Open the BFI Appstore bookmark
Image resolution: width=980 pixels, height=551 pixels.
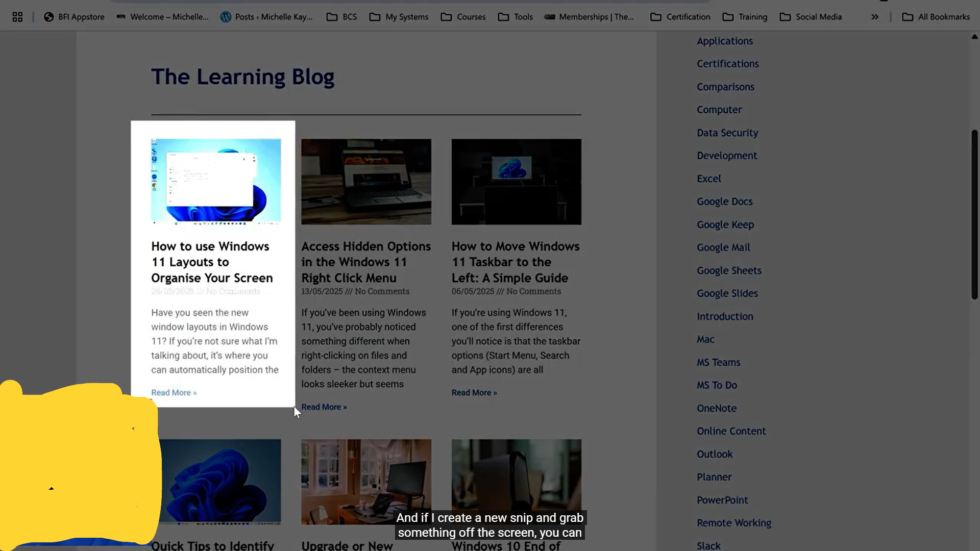pyautogui.click(x=74, y=17)
